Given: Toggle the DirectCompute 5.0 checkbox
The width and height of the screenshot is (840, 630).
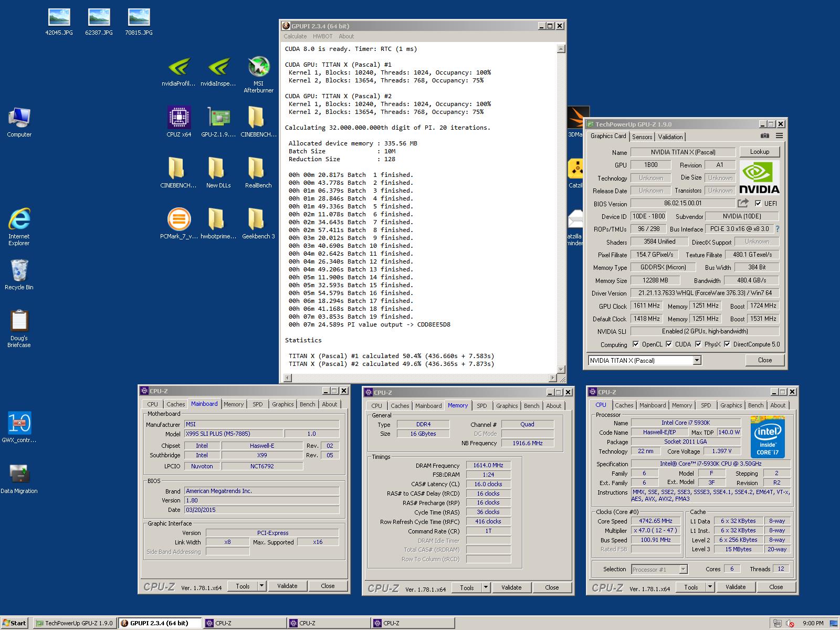Looking at the screenshot, I should [x=727, y=344].
